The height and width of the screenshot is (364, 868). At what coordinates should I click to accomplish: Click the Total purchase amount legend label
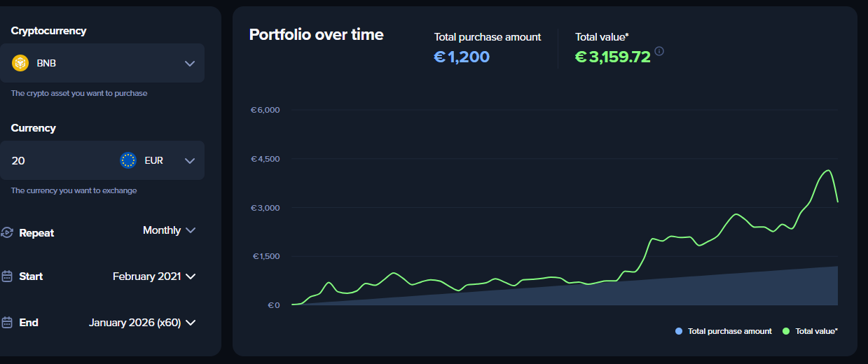(x=729, y=331)
